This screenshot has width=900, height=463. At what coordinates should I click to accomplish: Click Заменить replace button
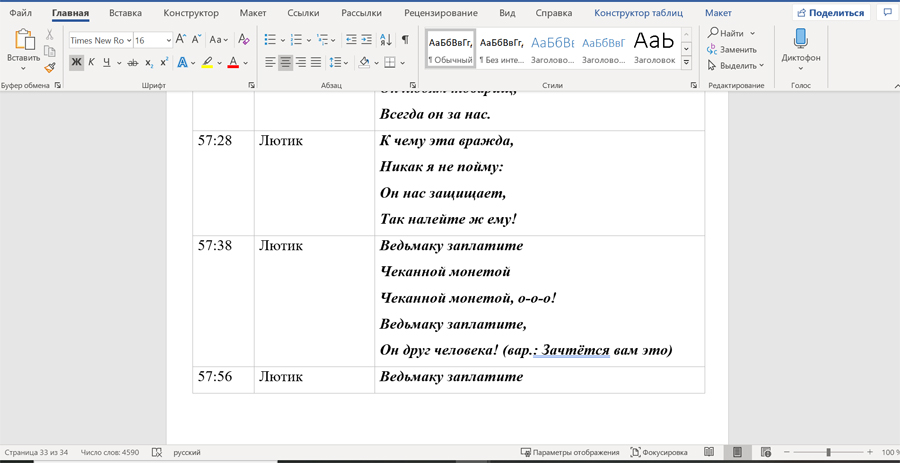[x=732, y=49]
